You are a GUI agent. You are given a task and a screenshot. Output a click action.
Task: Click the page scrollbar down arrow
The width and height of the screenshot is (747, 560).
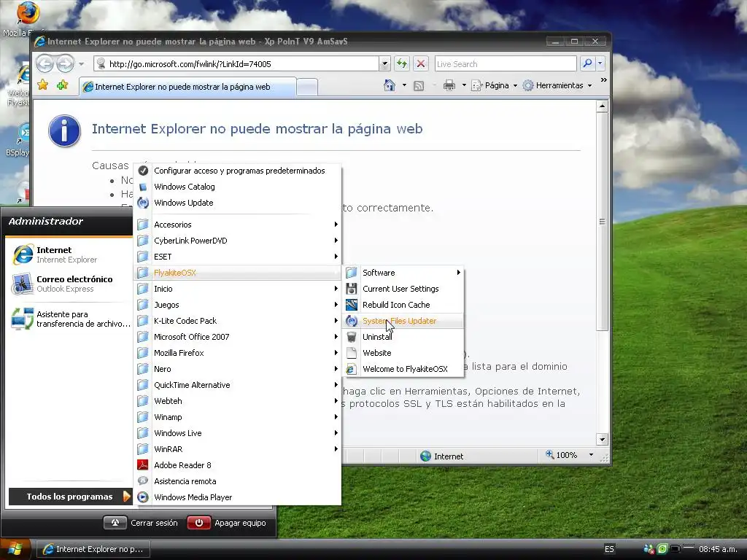(x=602, y=440)
